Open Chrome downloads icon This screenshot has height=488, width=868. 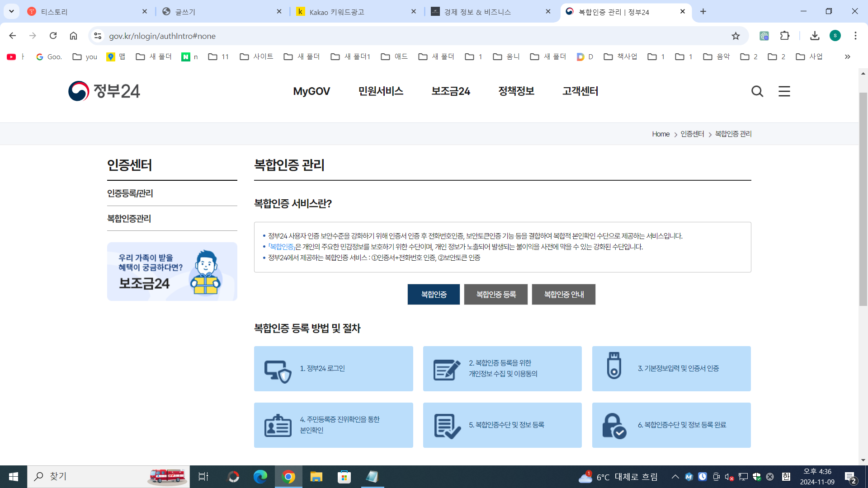click(815, 36)
